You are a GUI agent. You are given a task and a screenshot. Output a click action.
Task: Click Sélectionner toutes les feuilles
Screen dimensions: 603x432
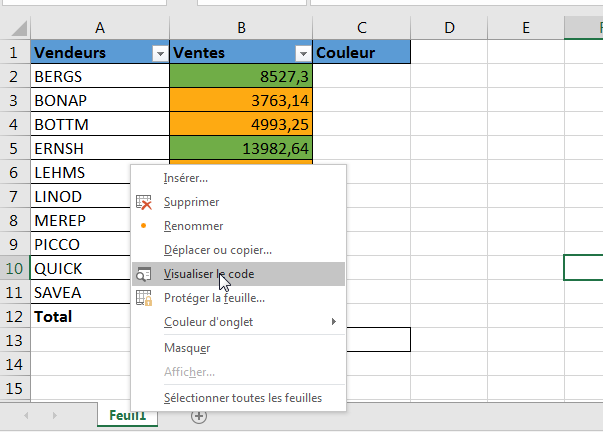242,397
